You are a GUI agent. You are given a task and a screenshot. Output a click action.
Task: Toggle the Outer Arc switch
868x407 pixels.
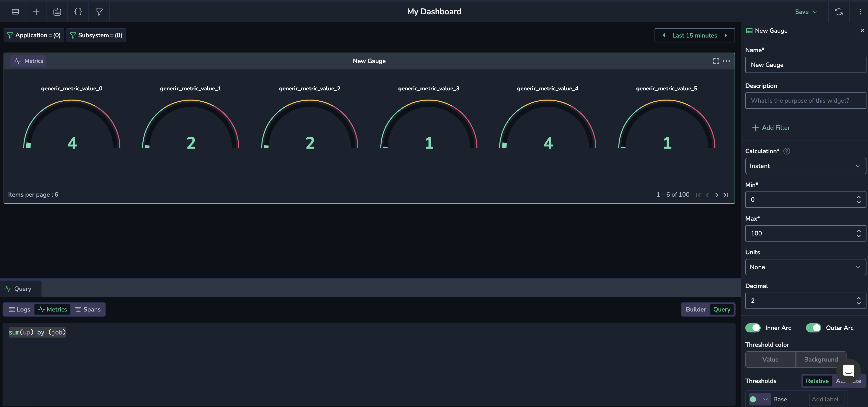click(x=813, y=328)
